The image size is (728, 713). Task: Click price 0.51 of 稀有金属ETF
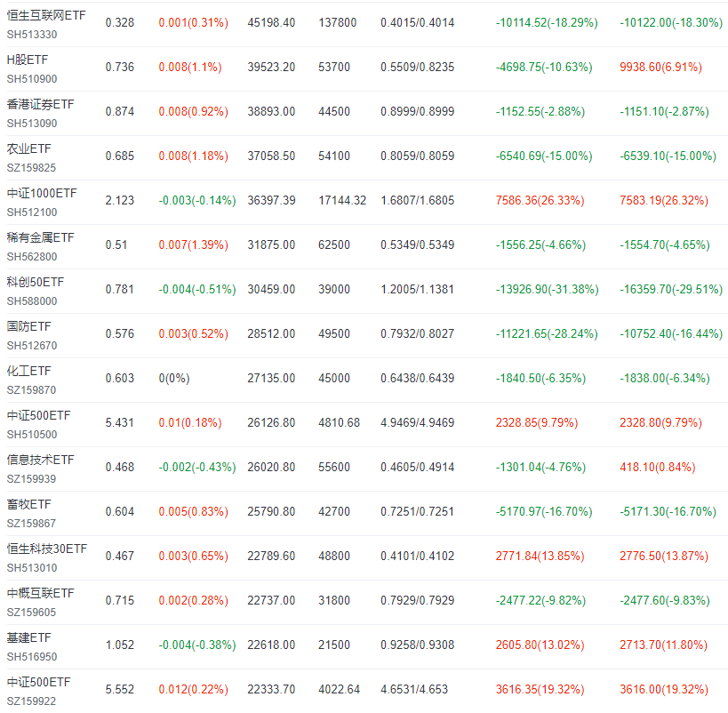tap(116, 245)
